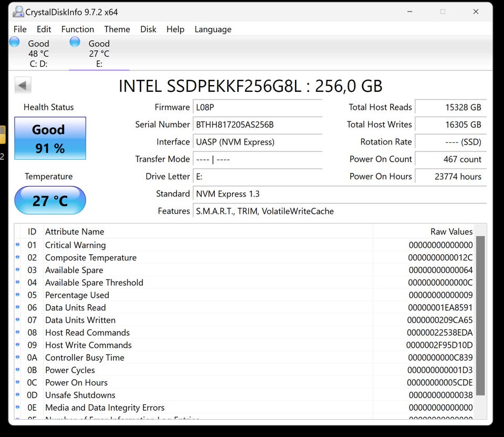Click the 27 °C temperature button
This screenshot has width=504, height=437.
[x=50, y=201]
